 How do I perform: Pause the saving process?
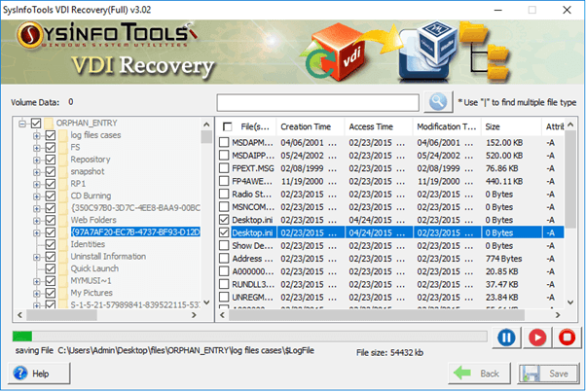506,338
